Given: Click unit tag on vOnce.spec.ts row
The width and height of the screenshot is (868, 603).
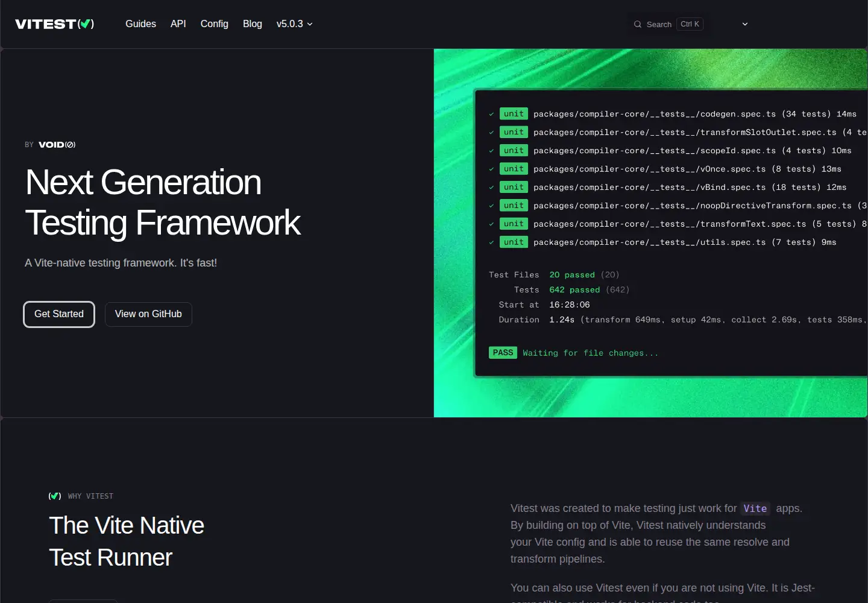Looking at the screenshot, I should point(514,169).
